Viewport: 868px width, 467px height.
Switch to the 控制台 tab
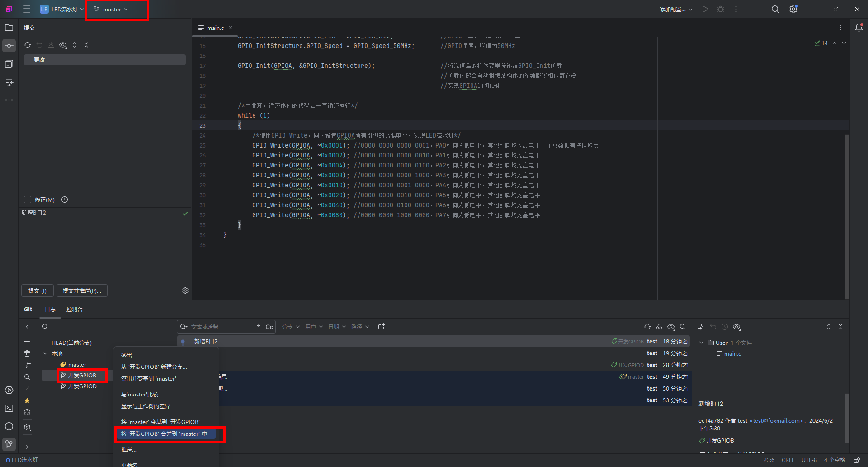[x=74, y=309]
